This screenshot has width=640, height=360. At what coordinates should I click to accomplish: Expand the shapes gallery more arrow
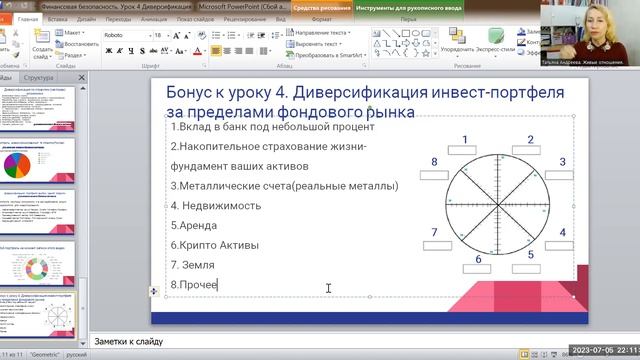(435, 53)
